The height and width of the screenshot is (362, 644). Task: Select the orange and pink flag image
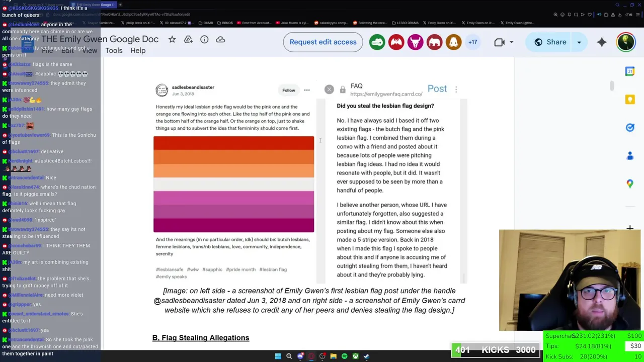(233, 184)
